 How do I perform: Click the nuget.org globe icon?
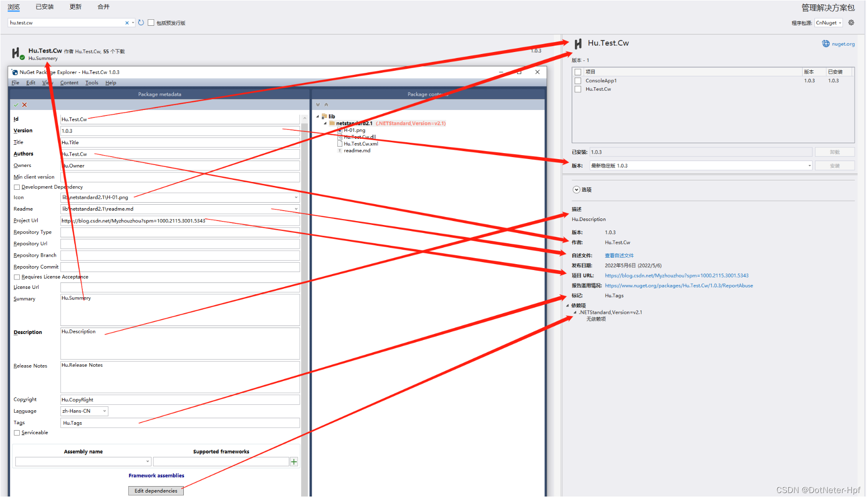pos(826,44)
